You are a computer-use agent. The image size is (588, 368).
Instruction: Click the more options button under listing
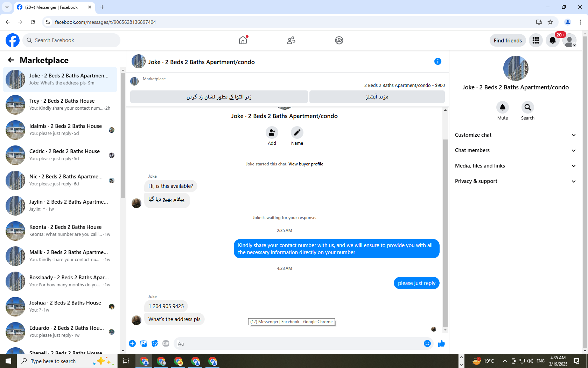click(x=377, y=97)
